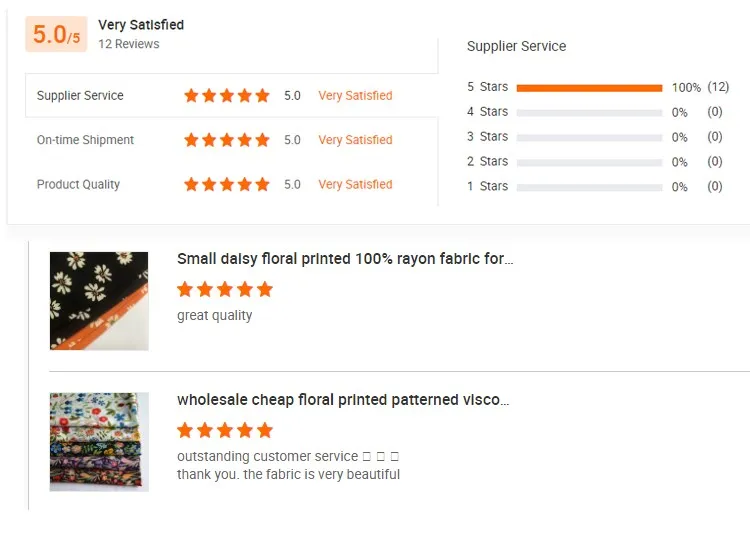Click the 5 Stars orange progress bar
This screenshot has height=537, width=750.
(589, 88)
